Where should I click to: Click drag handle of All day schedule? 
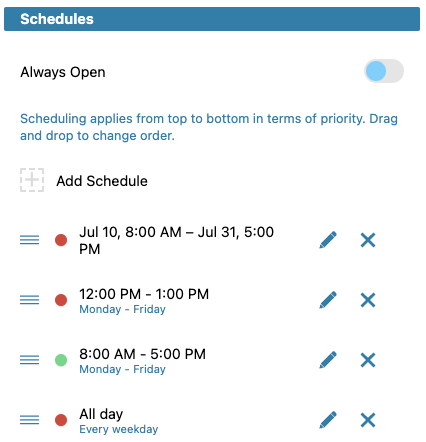coord(29,420)
